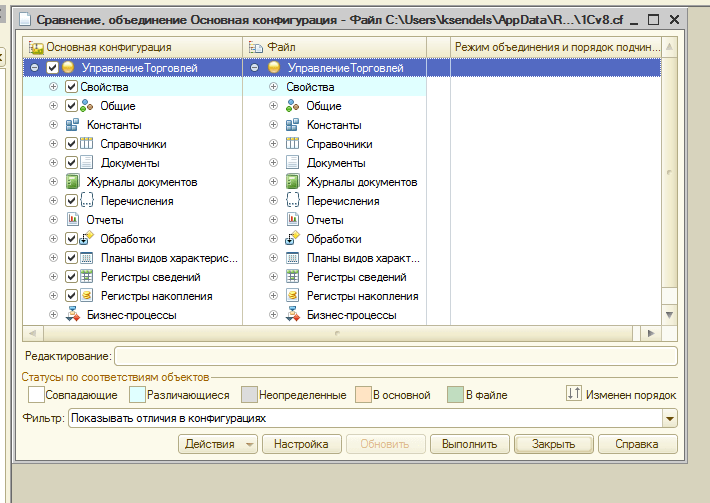Uncheck the Свойства checkbox
Screen dimensions: 710x503
72,87
